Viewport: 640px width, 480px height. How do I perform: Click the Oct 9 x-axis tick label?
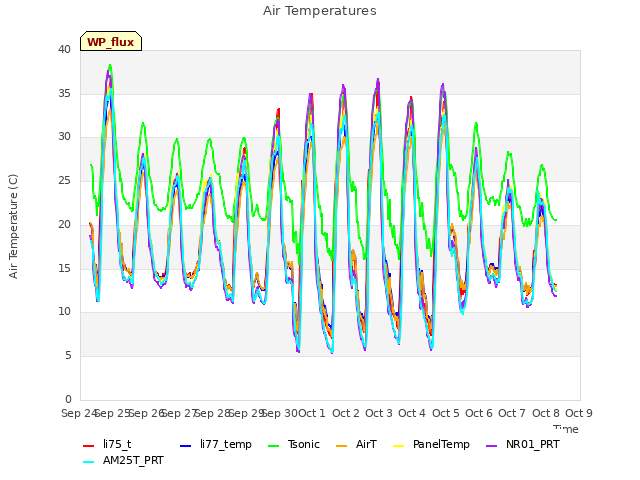(579, 413)
